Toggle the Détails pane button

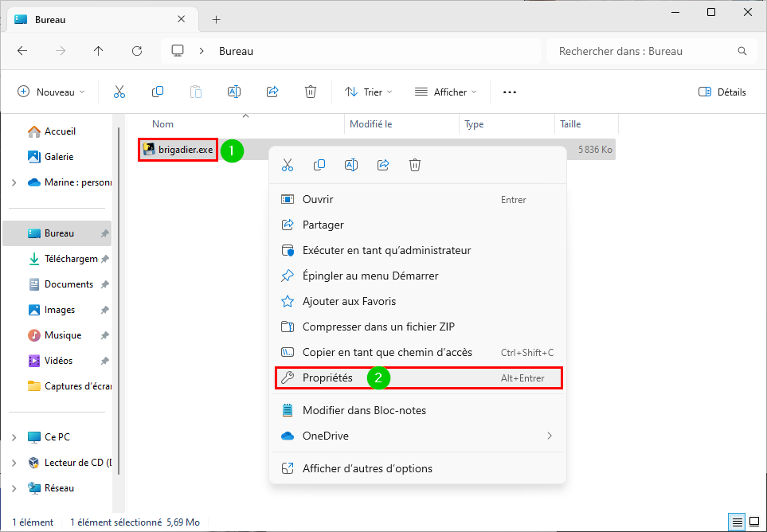pos(722,92)
